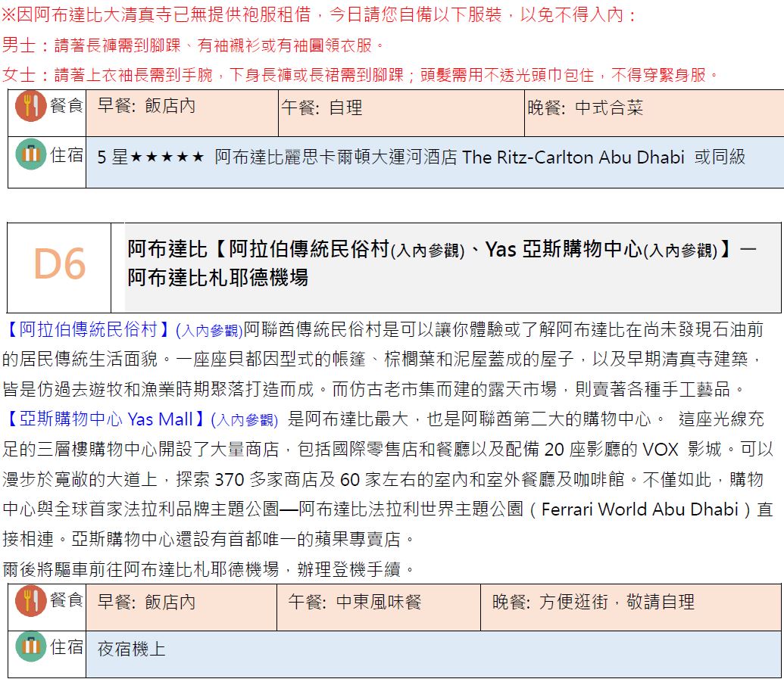The image size is (784, 679).
Task: Click the 5 星★★★★★ star rating text
Action: 151,157
